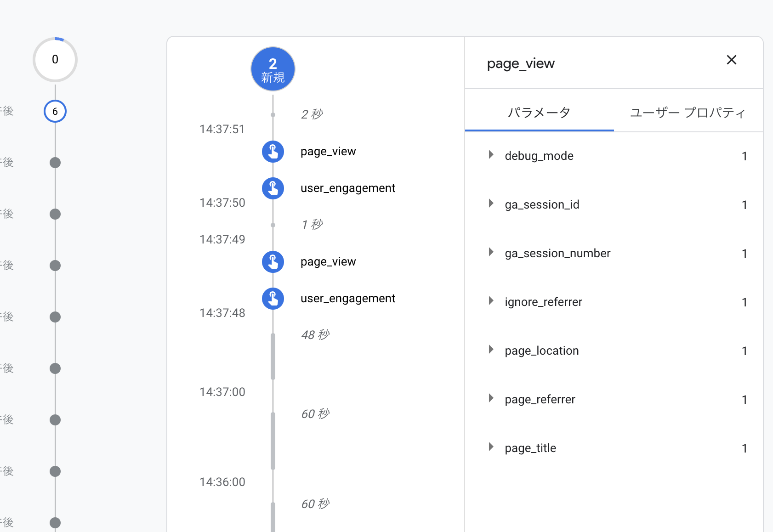Click the 14:37:00 timestamp
773x532 pixels.
[x=222, y=392]
